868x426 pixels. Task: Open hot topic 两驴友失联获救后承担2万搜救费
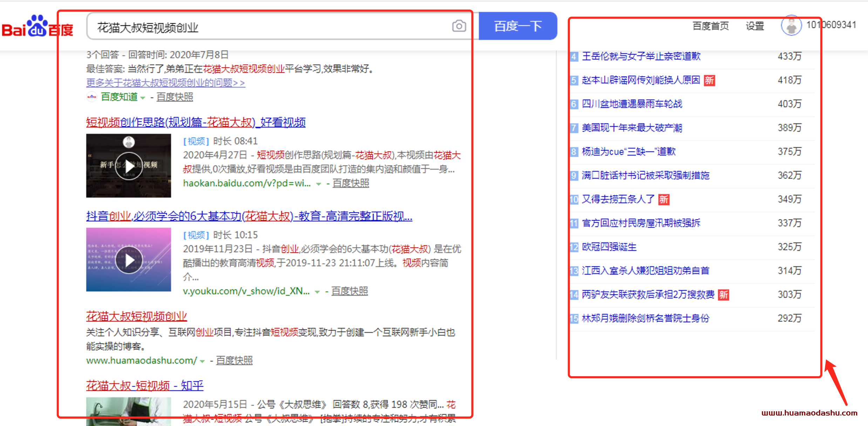pos(648,295)
